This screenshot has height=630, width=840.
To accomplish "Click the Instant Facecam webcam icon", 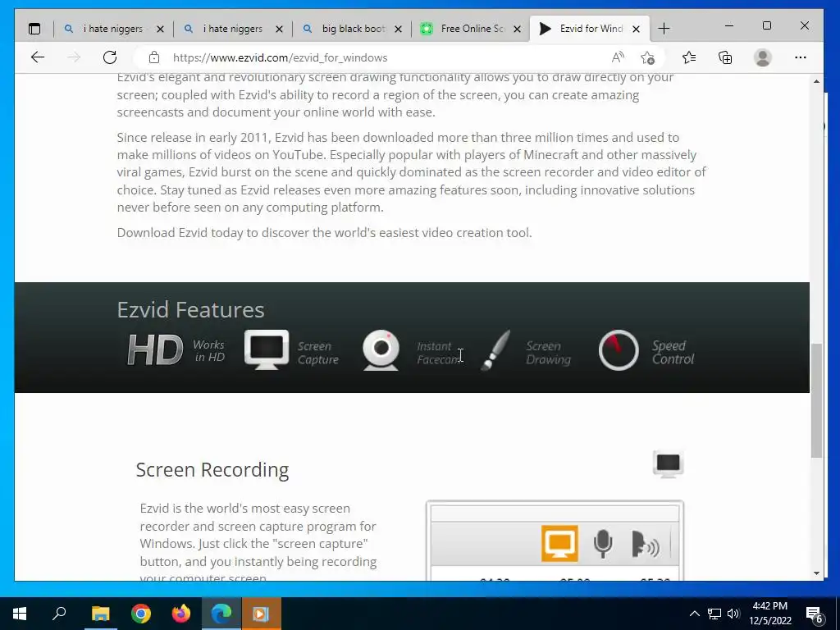I will [381, 349].
